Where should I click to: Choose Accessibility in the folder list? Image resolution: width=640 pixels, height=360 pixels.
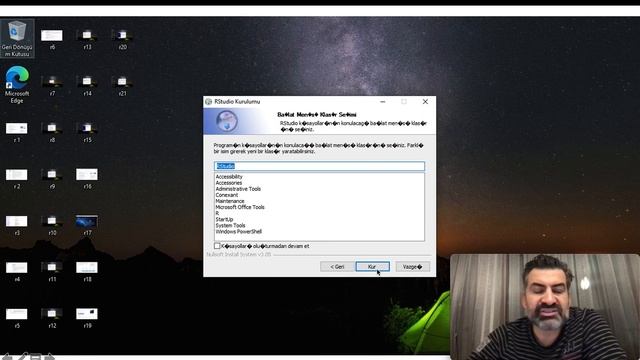(229, 177)
